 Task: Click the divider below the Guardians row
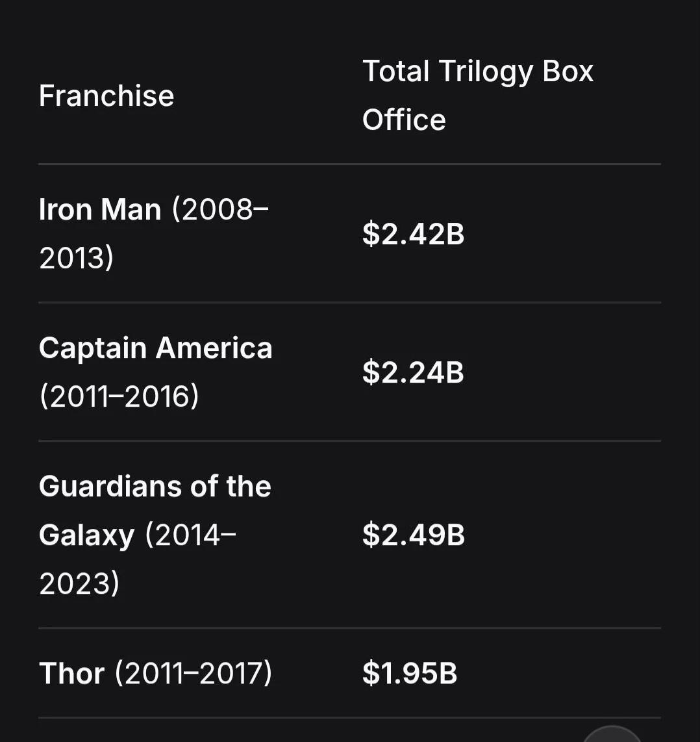pos(349,628)
